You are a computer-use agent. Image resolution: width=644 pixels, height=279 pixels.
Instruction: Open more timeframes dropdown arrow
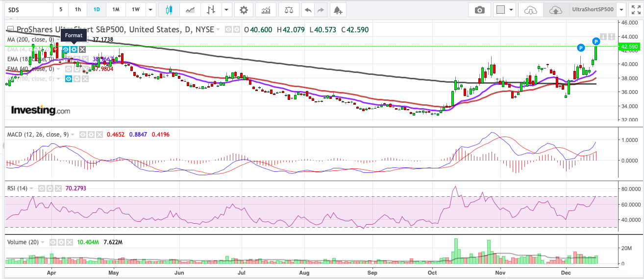150,10
